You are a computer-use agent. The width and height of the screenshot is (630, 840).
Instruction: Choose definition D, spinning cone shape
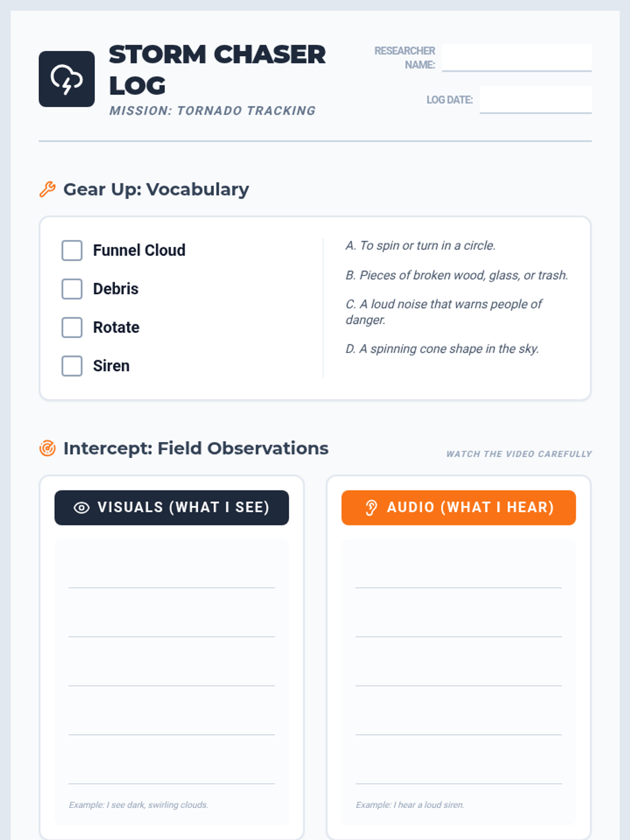point(442,349)
